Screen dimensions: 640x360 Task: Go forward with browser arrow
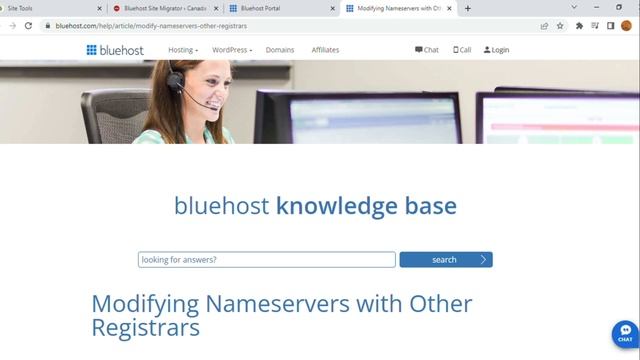coord(13,26)
